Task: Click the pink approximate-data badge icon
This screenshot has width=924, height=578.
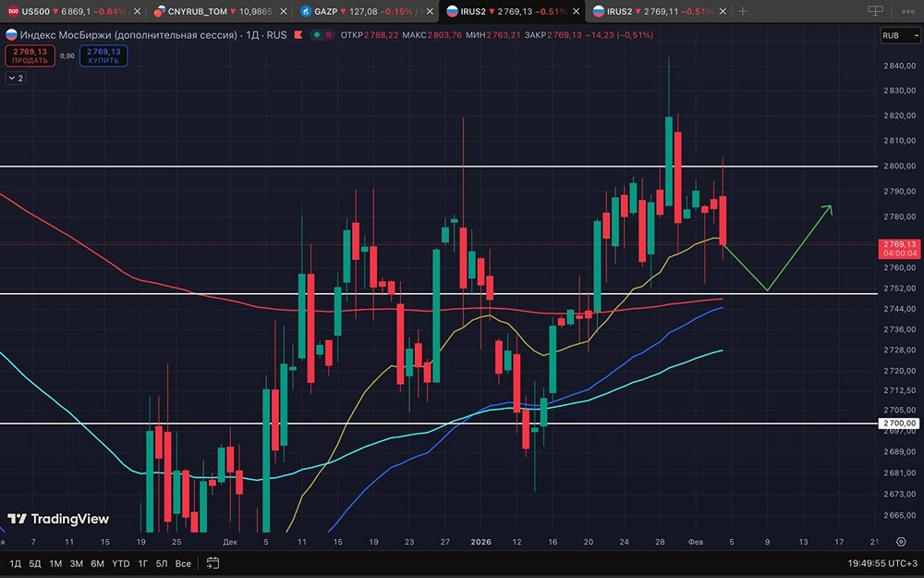Action: 327,35
